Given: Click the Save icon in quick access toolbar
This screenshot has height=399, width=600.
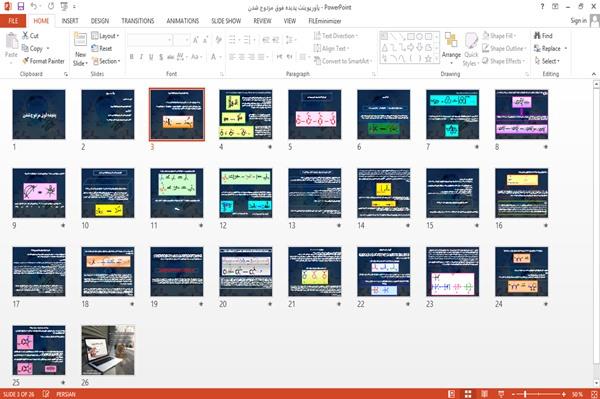Looking at the screenshot, I should tap(21, 7).
